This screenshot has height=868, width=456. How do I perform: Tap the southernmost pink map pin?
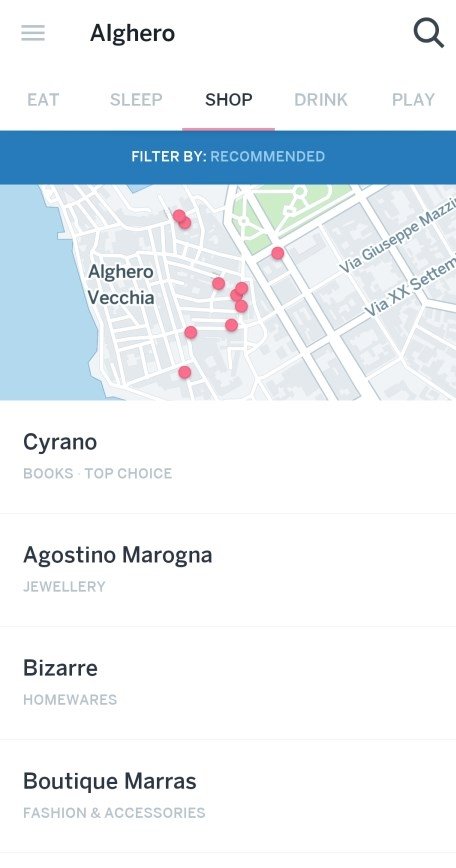point(185,373)
